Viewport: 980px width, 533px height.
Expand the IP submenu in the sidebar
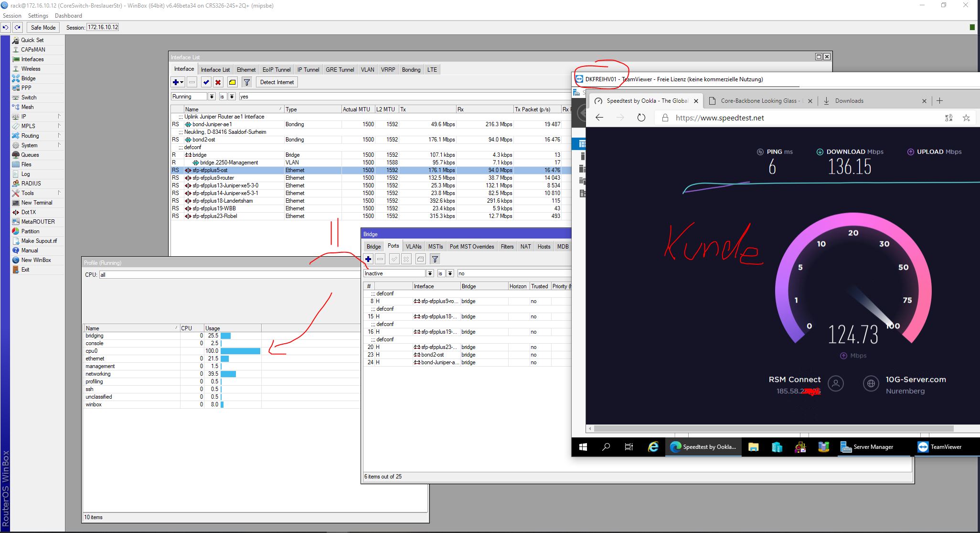pos(59,117)
